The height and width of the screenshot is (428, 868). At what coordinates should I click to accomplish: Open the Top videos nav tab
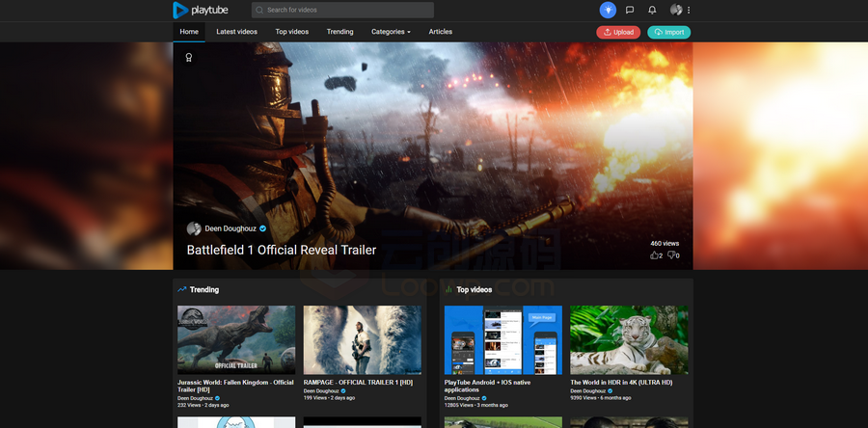pyautogui.click(x=291, y=32)
